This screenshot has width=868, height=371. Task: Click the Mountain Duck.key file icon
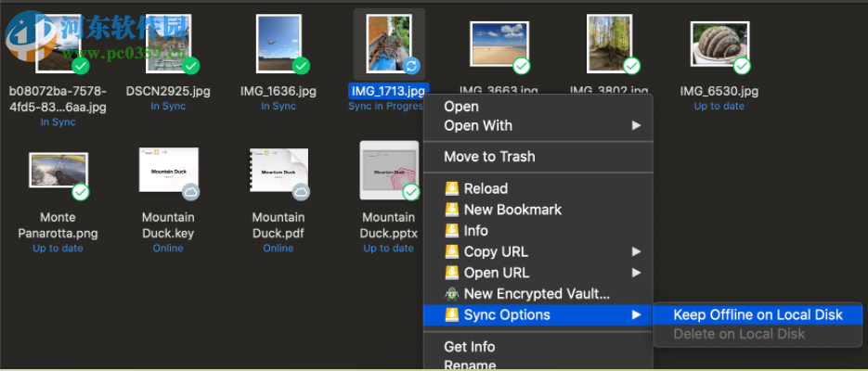(x=168, y=169)
